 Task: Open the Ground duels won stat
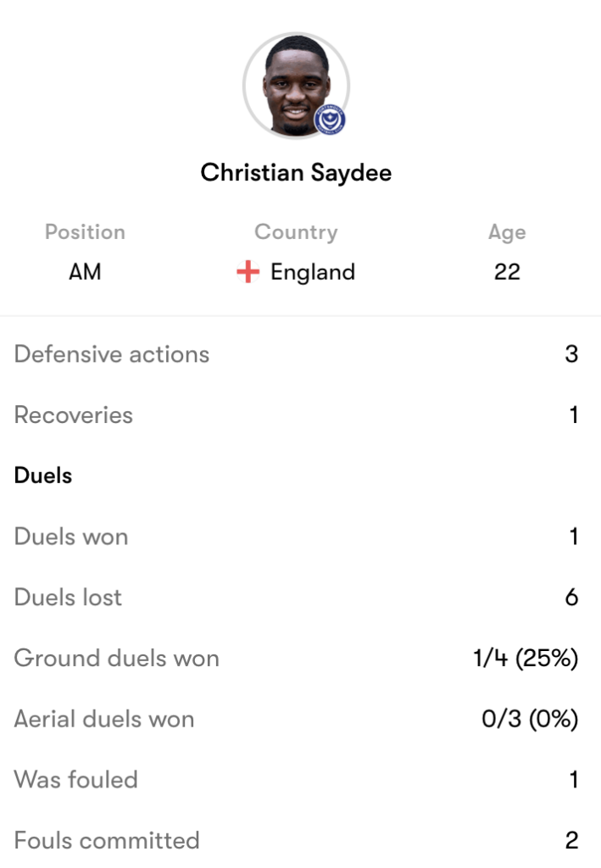pos(296,658)
